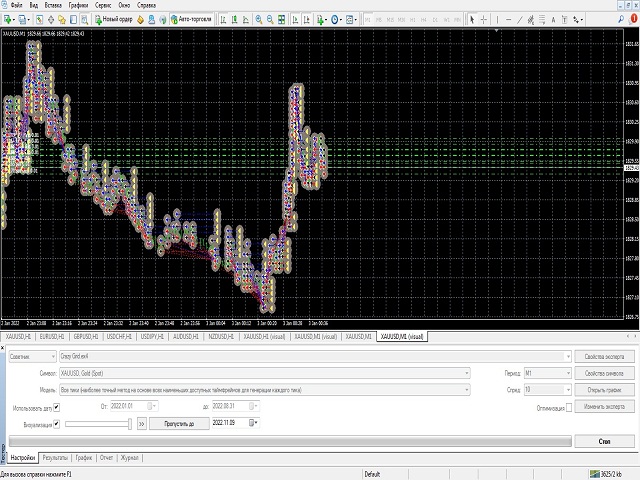
Task: Tile chart windows icon
Action: point(282,19)
